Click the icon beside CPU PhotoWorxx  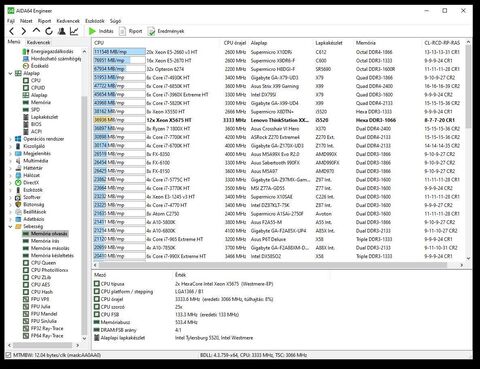tap(26, 270)
